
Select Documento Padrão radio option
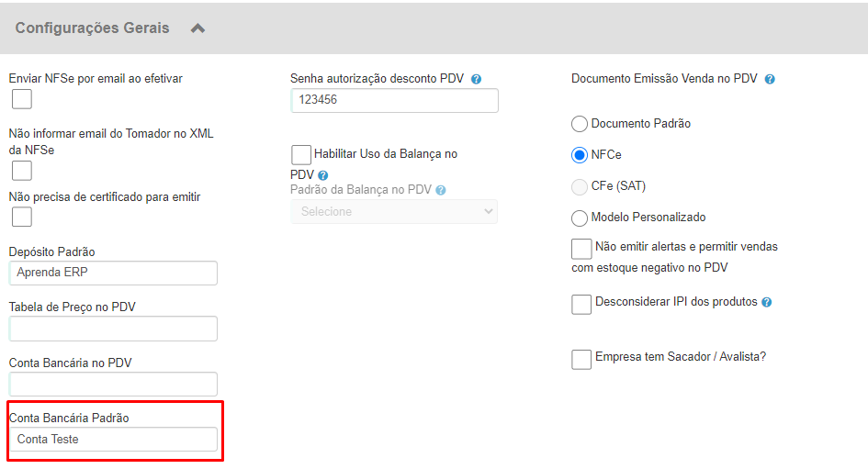tap(579, 123)
